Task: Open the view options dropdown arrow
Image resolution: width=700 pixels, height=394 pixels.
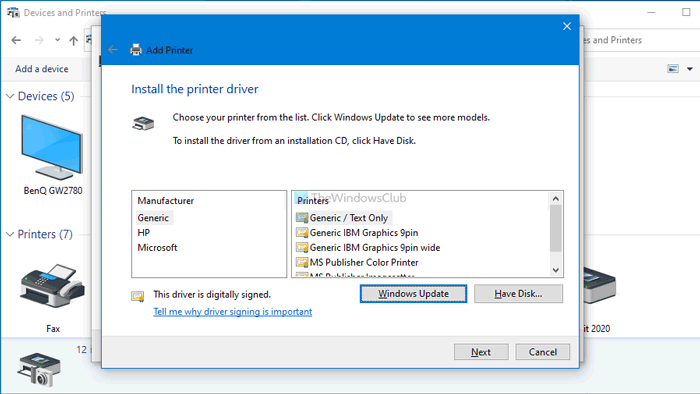Action: [x=690, y=69]
